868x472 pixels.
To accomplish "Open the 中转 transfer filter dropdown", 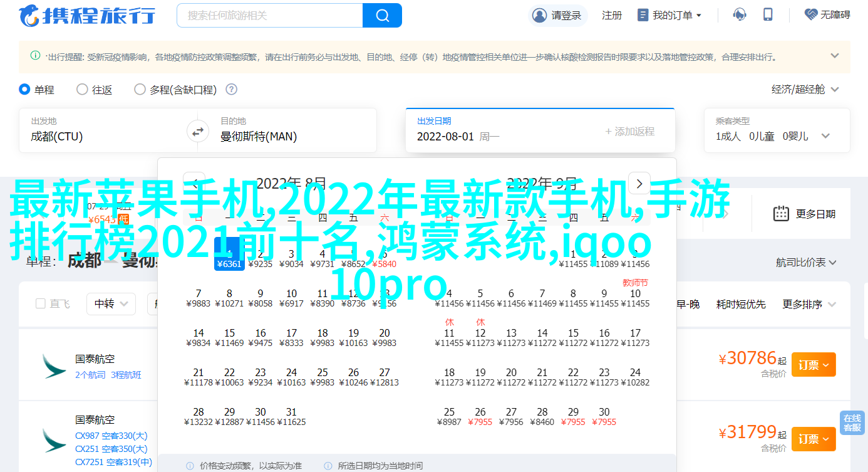I will point(111,304).
